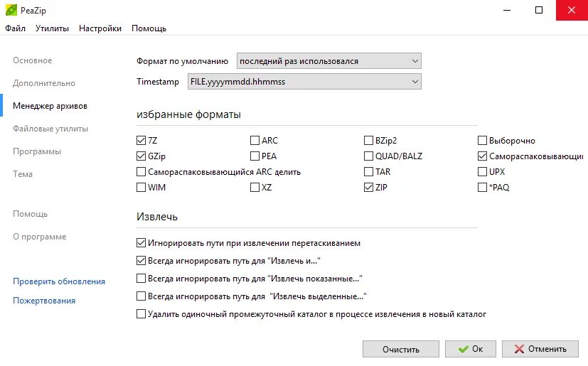Enable ignore path for "Извлечь выделенные..."
Viewport: 588px width, 366px height.
click(x=141, y=296)
